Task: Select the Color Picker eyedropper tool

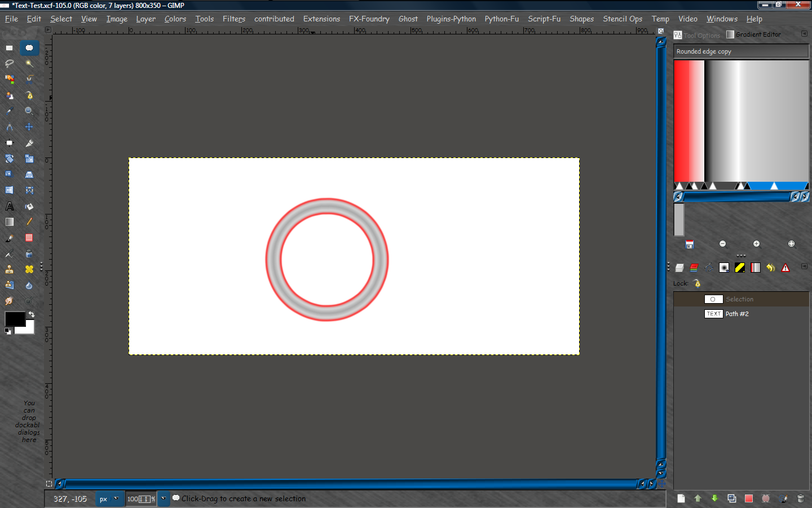Action: pyautogui.click(x=10, y=111)
